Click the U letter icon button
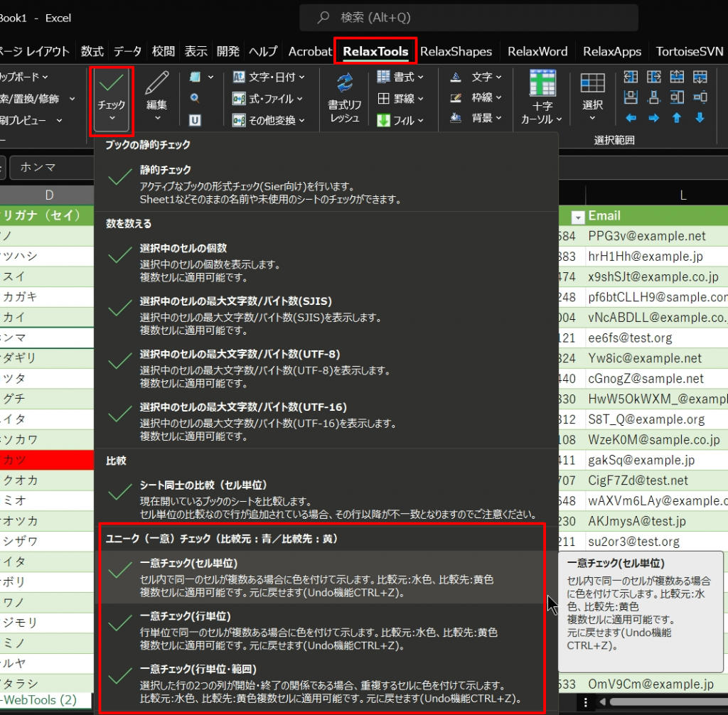Image resolution: width=728 pixels, height=715 pixels. pos(195,120)
